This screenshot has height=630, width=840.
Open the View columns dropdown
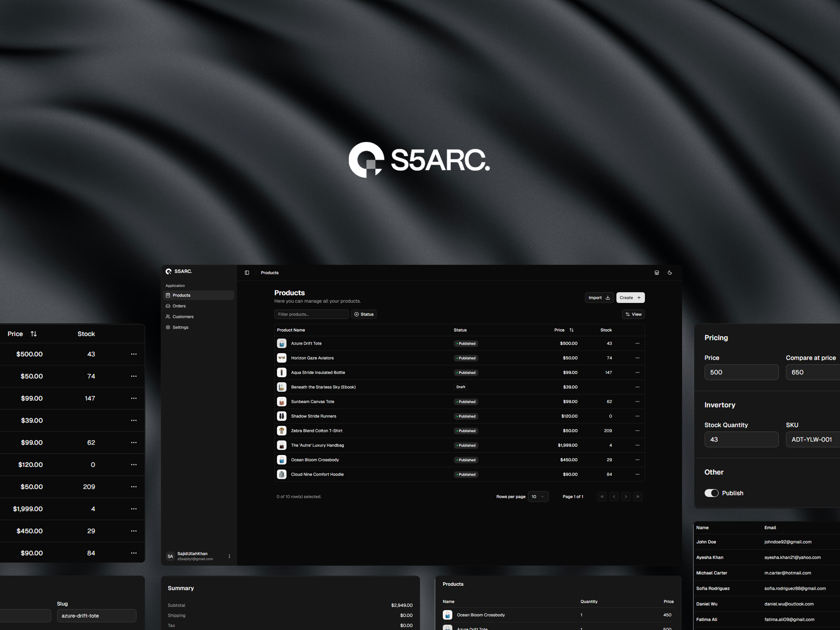(633, 314)
